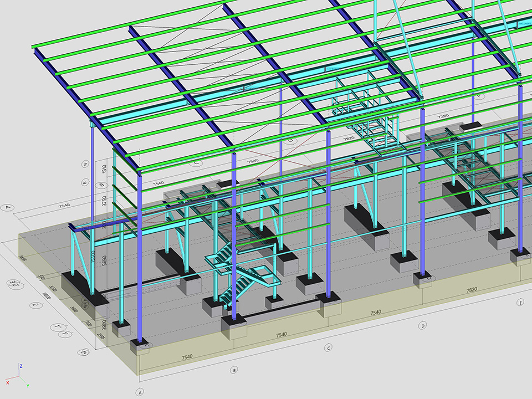
Task: Click grid bubble D below the foundation
Action: (x=423, y=326)
